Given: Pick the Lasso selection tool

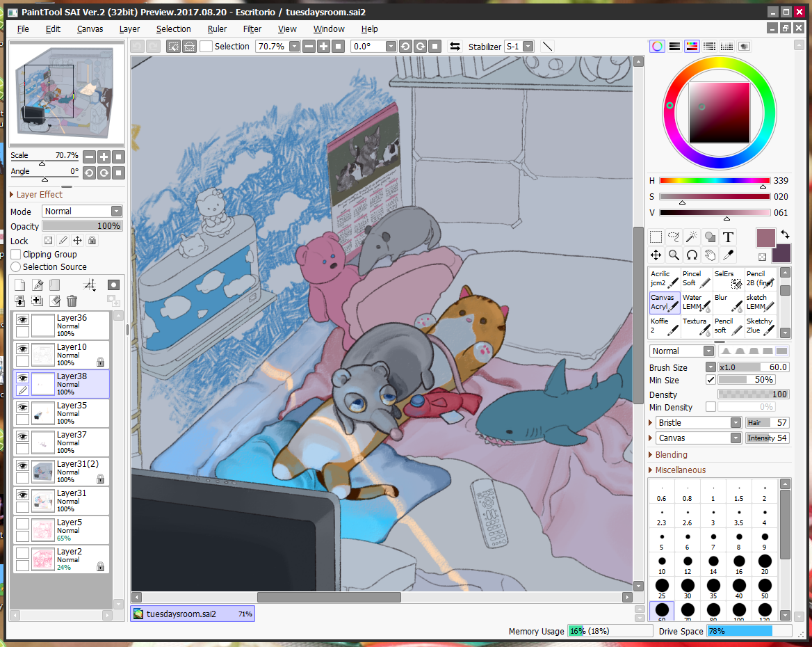Looking at the screenshot, I should pos(673,237).
